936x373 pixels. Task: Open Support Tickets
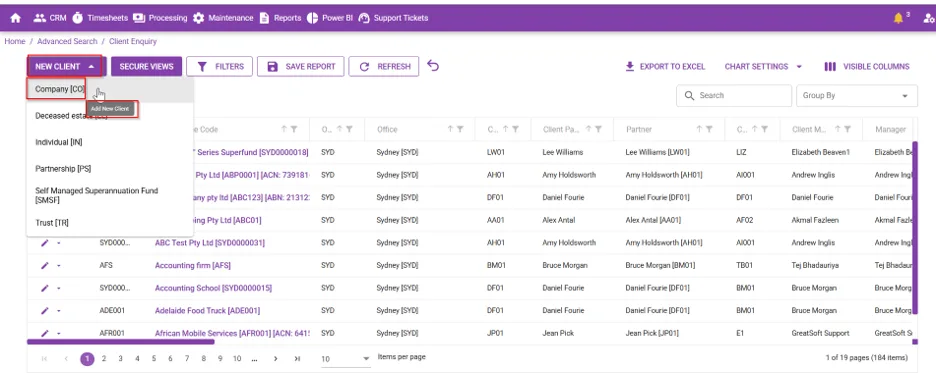pyautogui.click(x=393, y=18)
